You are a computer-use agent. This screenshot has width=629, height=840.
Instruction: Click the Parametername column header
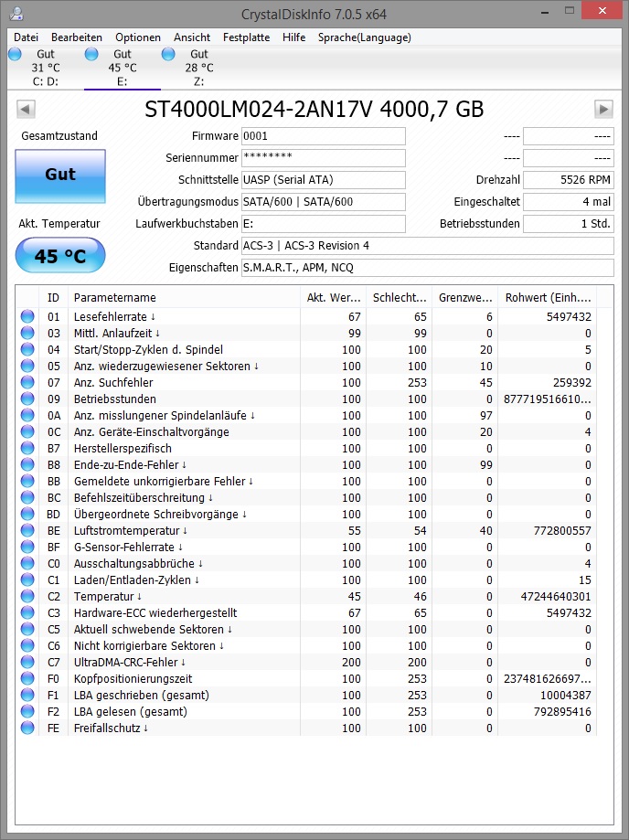coord(184,297)
